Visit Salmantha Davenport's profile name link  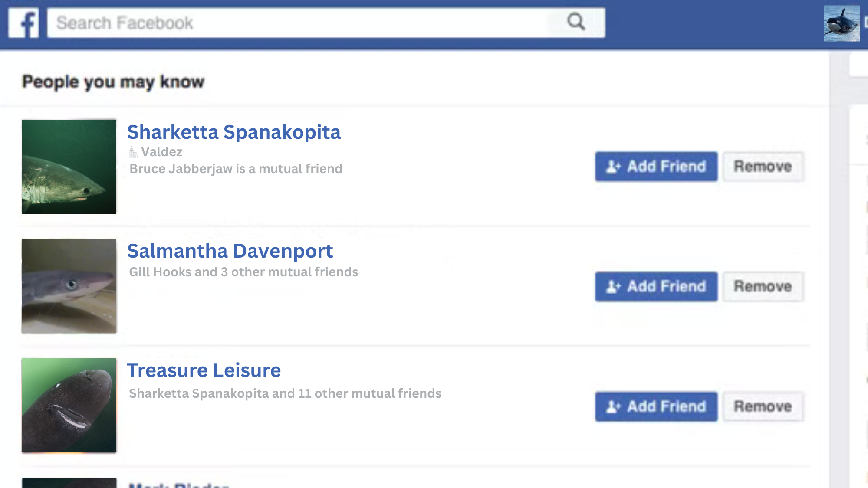(x=230, y=251)
